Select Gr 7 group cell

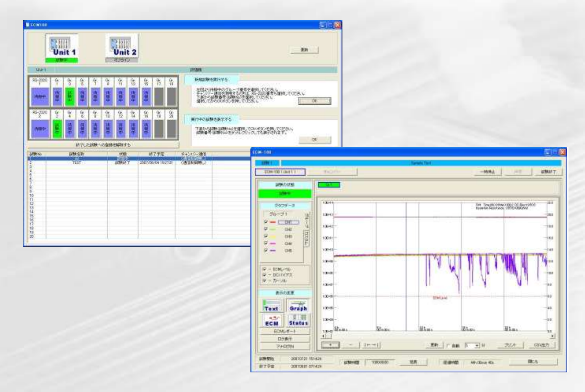96,97
